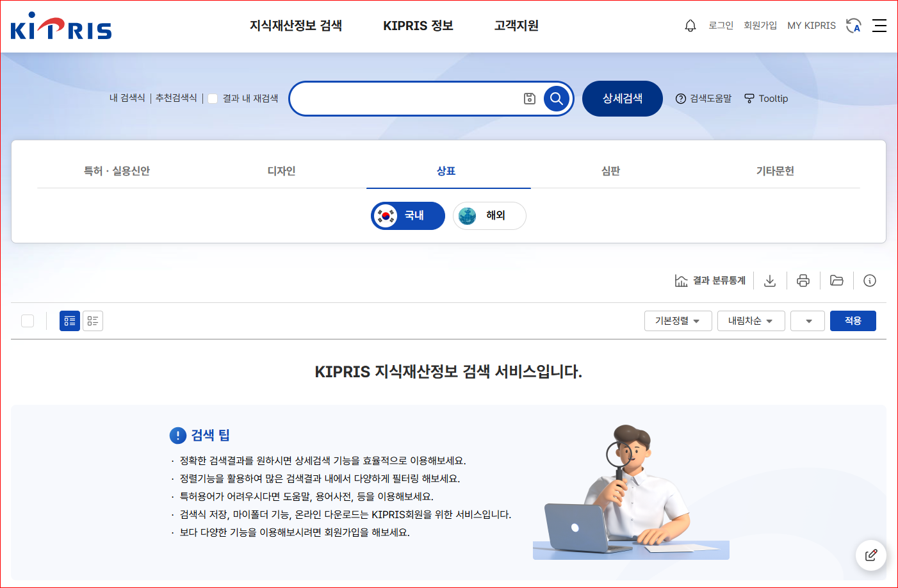This screenshot has height=588, width=898.
Task: Click the globe icon in 해외
Action: (x=468, y=216)
